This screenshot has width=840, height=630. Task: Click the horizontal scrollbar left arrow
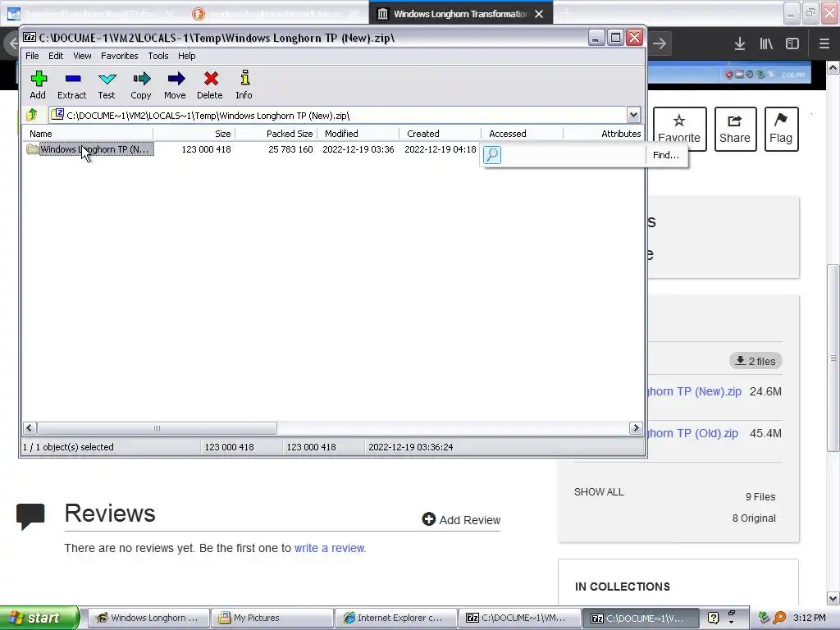point(30,428)
